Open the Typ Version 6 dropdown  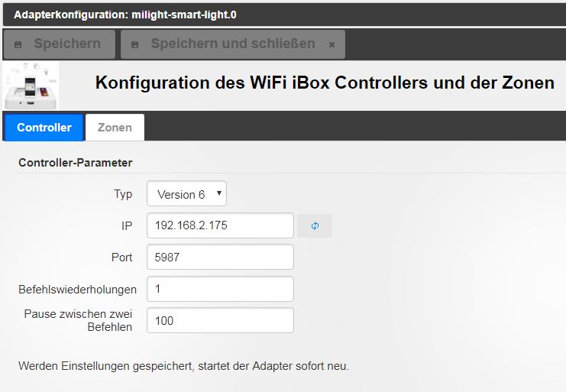186,194
